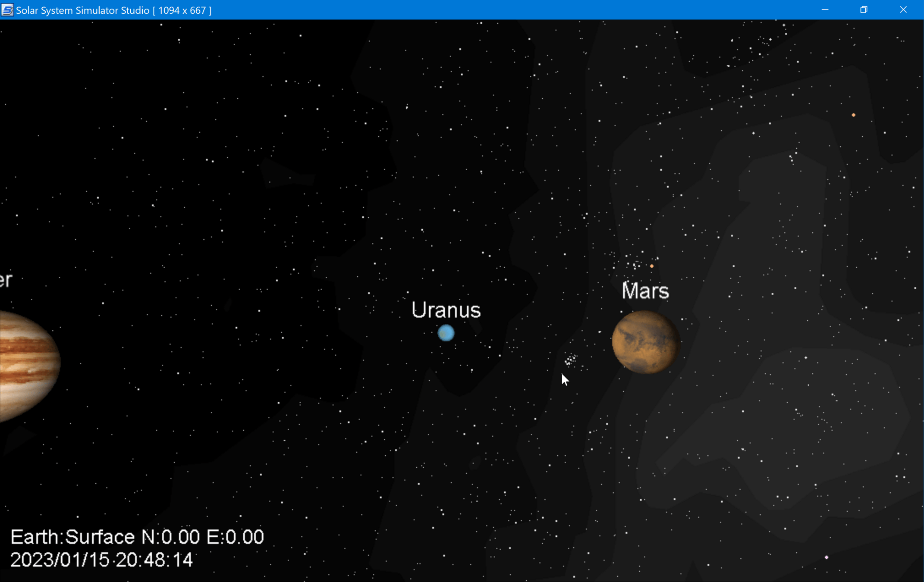Click the orange star near top right
This screenshot has width=924, height=582.
coord(853,115)
